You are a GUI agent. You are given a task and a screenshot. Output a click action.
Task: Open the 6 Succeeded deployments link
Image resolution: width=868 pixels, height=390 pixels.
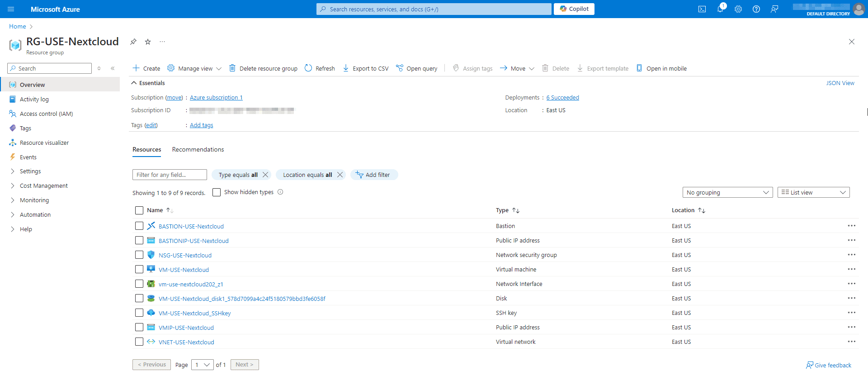(x=562, y=98)
